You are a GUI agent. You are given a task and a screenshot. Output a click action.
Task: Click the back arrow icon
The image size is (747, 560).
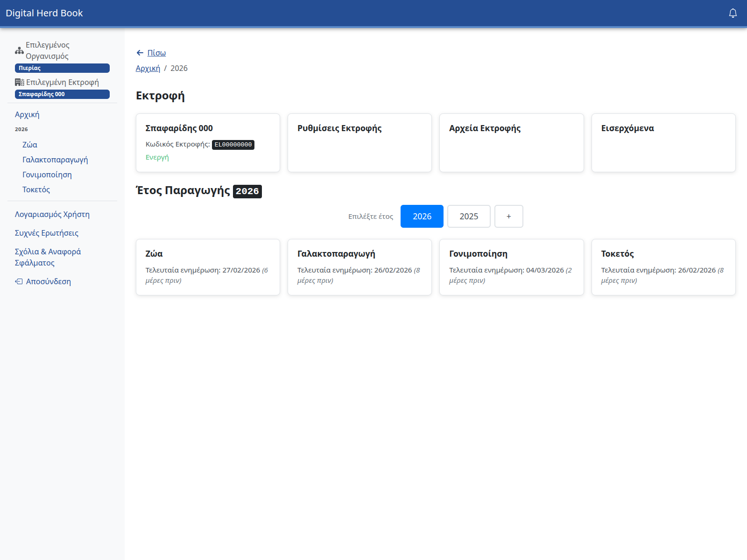(140, 53)
